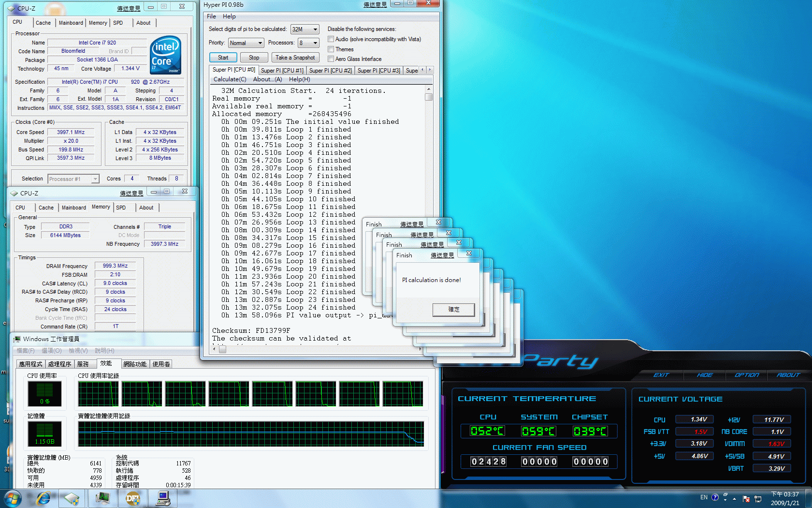This screenshot has width=812, height=508.
Task: Click the Core Speed value 3997.1 MHz
Action: pyautogui.click(x=71, y=132)
